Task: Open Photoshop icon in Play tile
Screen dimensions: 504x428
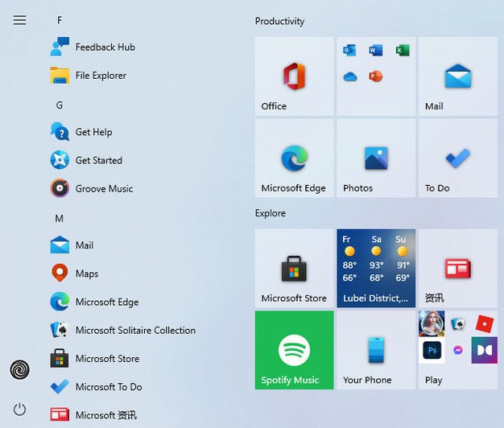Action: click(432, 350)
